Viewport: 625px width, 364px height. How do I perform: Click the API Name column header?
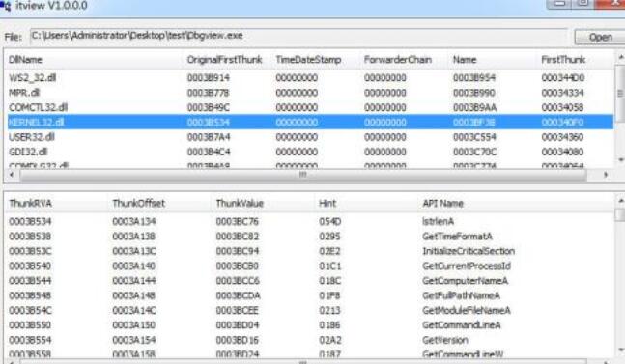[x=442, y=204]
